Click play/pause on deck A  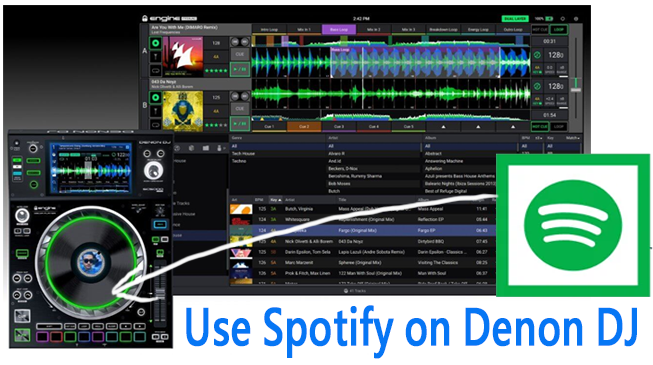(240, 69)
